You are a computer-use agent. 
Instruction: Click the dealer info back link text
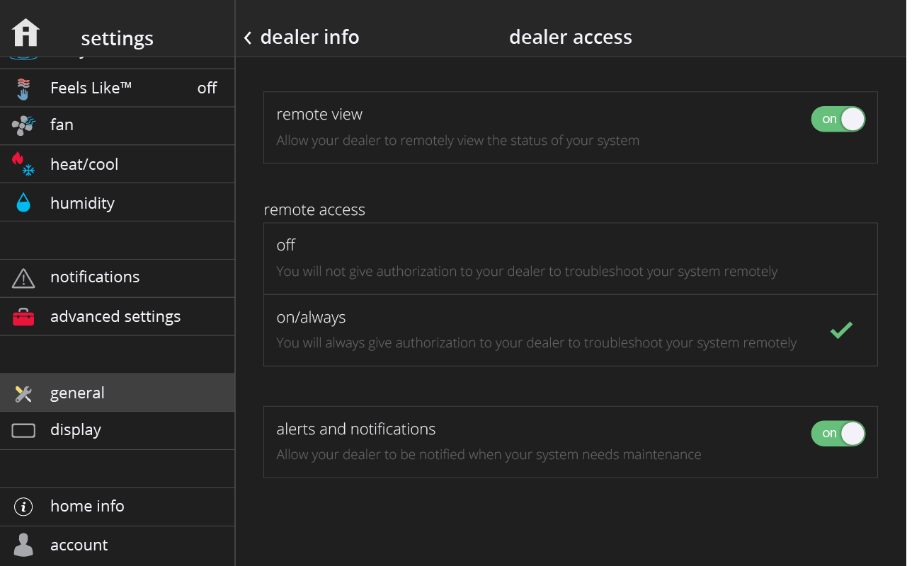point(309,37)
